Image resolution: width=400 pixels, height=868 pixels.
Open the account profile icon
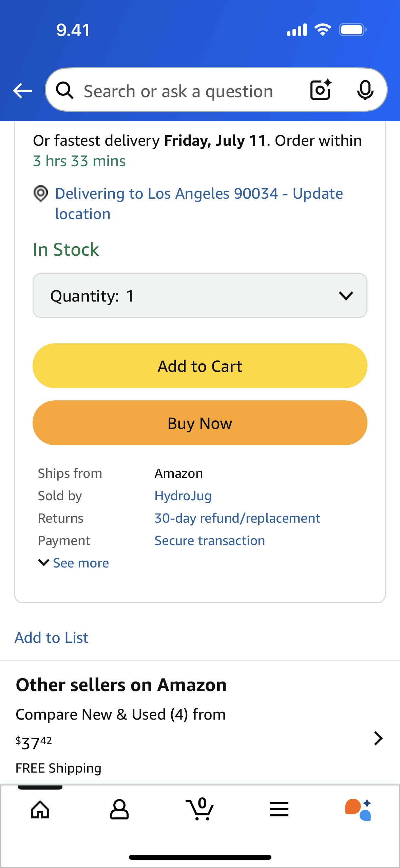point(119,810)
